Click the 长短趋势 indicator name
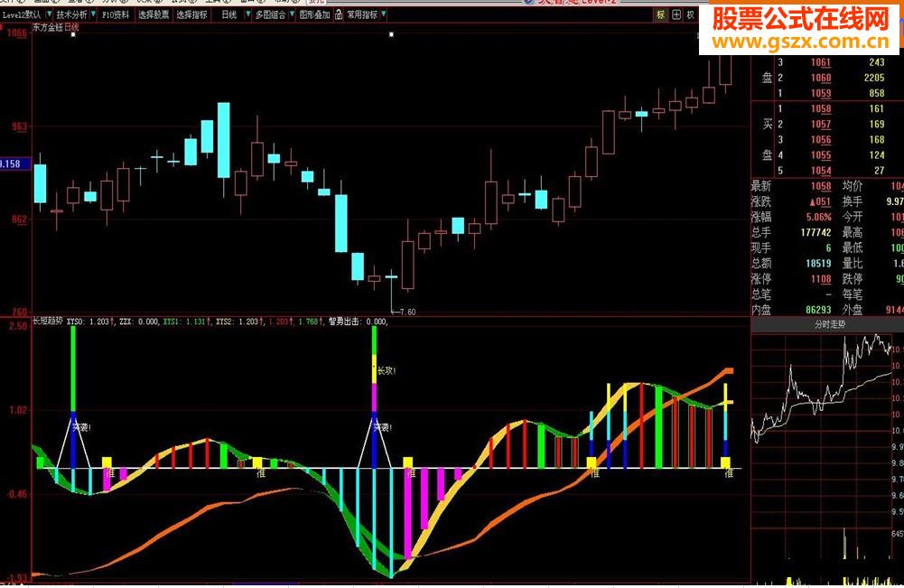Screen dimensions: 904x588 pos(47,321)
